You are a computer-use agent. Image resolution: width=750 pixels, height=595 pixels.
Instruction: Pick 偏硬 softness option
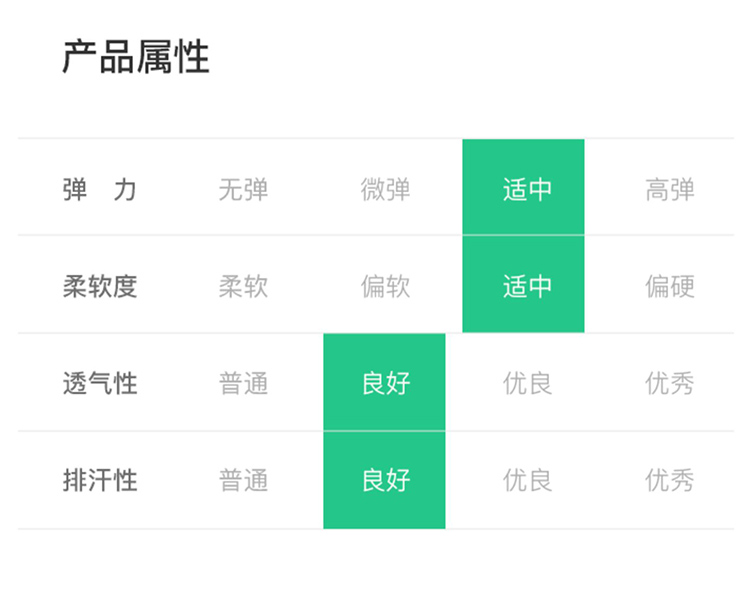(669, 287)
